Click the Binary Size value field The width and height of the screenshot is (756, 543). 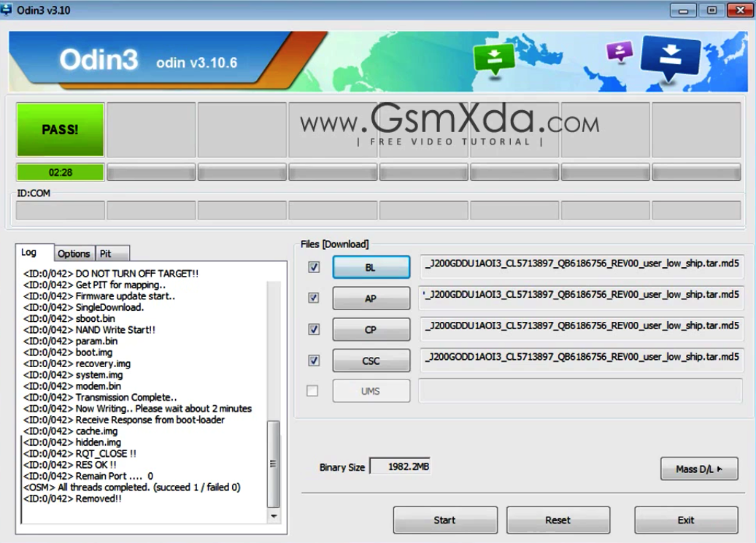tap(400, 466)
